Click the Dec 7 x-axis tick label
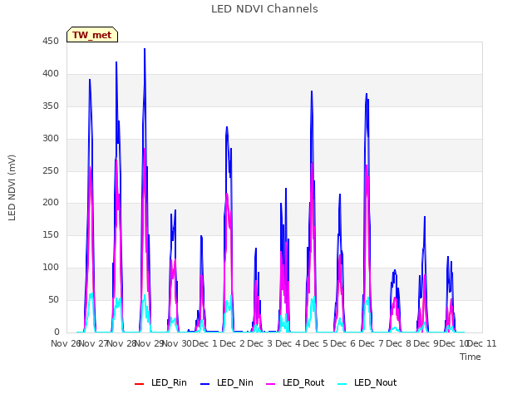This screenshot has height=399, width=532. pos(371,343)
